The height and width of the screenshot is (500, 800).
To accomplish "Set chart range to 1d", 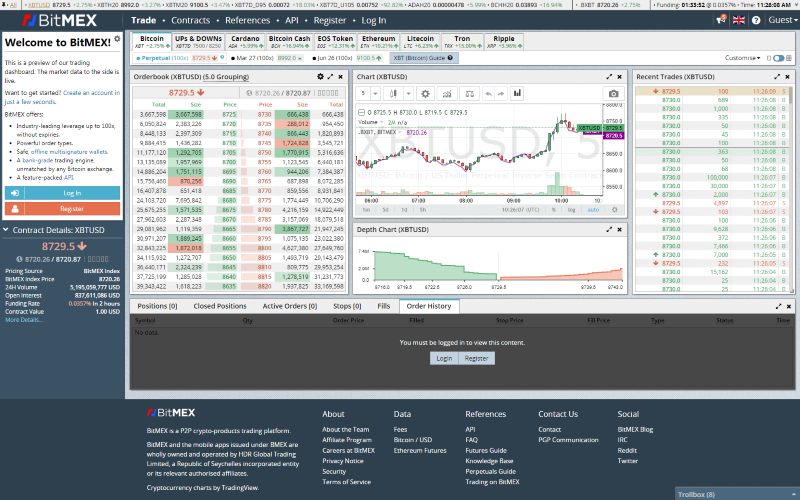I will pyautogui.click(x=404, y=210).
